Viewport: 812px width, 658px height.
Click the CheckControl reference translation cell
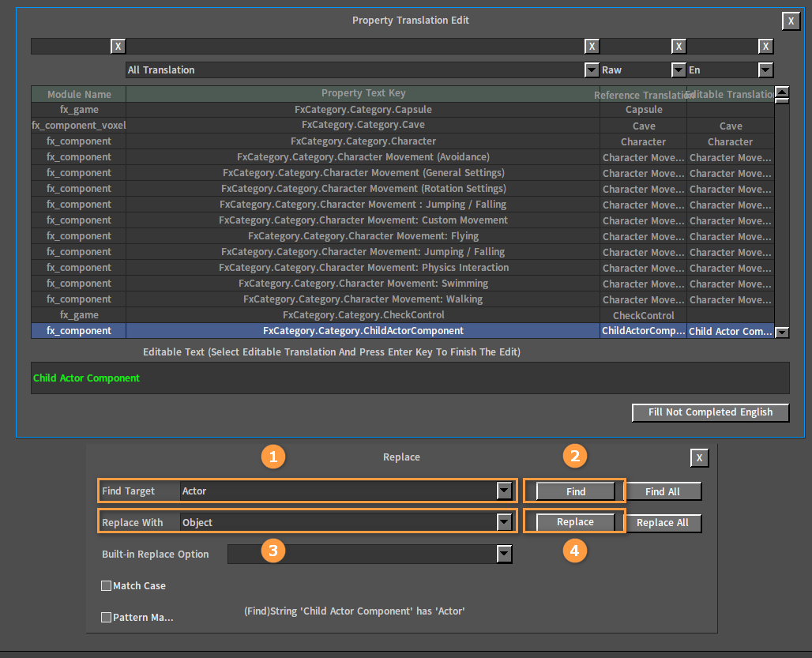pyautogui.click(x=643, y=315)
